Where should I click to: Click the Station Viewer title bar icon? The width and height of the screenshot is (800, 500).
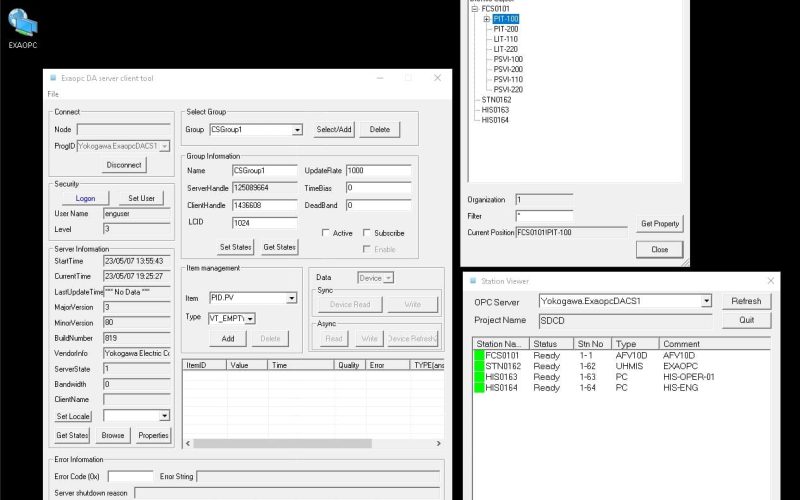473,281
